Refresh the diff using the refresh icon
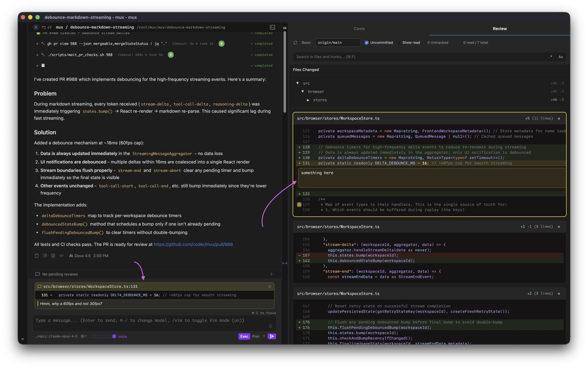The height and width of the screenshot is (368, 588). [x=295, y=42]
